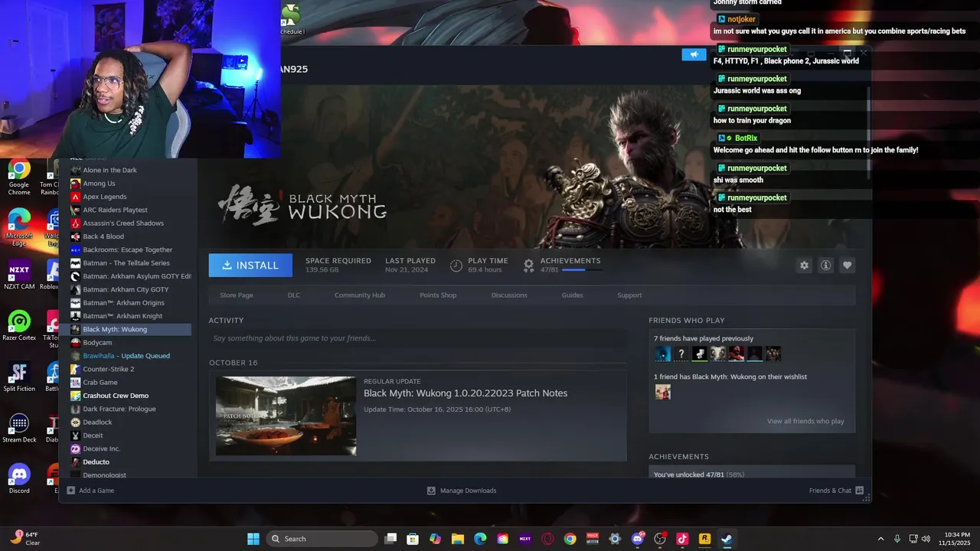Screen dimensions: 980x551
Task: Open the Manage Downloads label
Action: pos(468,491)
